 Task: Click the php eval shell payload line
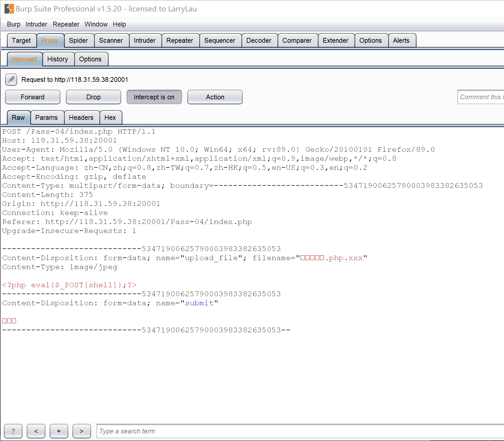coord(69,285)
